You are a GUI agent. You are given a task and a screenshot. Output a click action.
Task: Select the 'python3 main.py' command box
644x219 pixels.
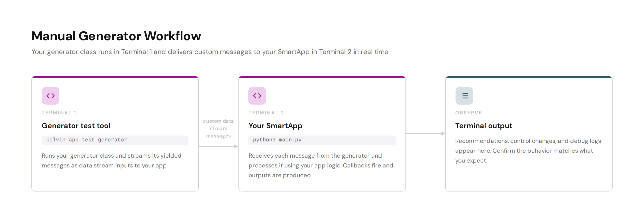tap(322, 140)
